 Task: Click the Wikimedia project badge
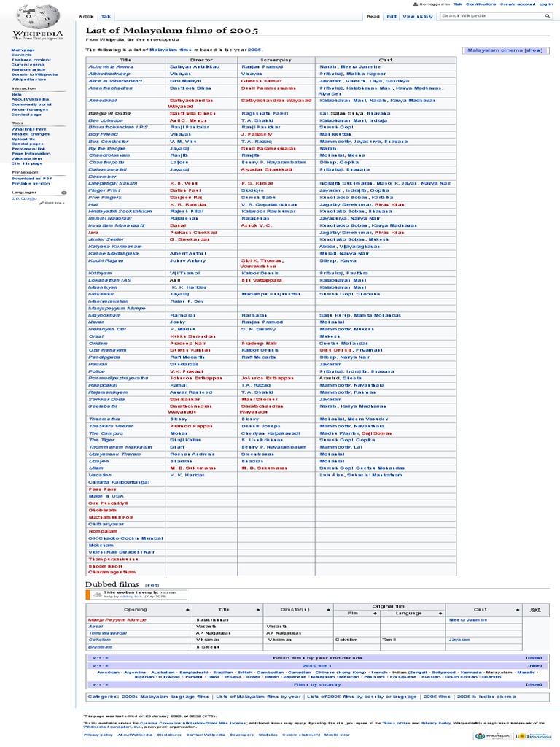tap(492, 736)
